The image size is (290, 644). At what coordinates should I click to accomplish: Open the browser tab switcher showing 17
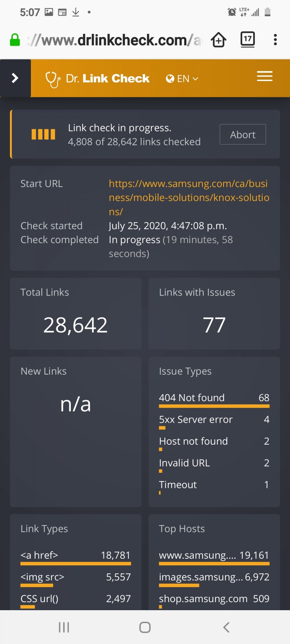(247, 40)
